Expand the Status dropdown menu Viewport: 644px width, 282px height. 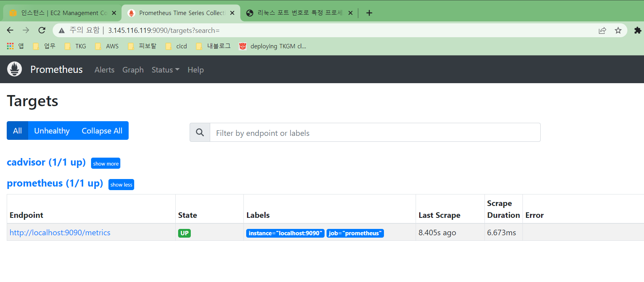pyautogui.click(x=165, y=70)
